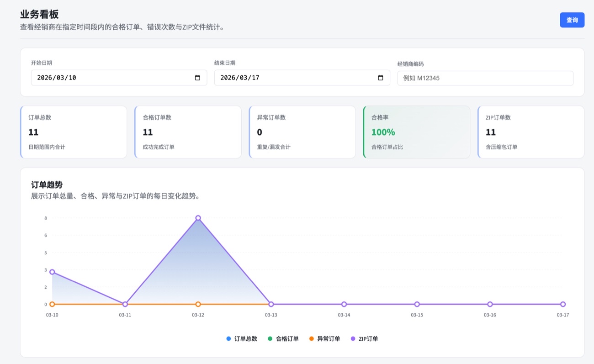
Task: Click the data point at 03-15
Action: (417, 304)
